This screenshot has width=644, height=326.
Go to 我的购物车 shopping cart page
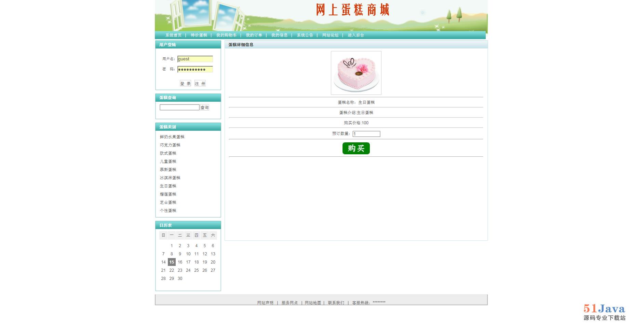(x=226, y=35)
